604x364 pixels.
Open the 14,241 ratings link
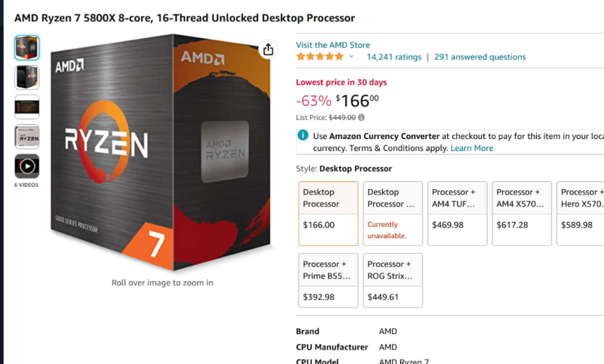coord(394,57)
